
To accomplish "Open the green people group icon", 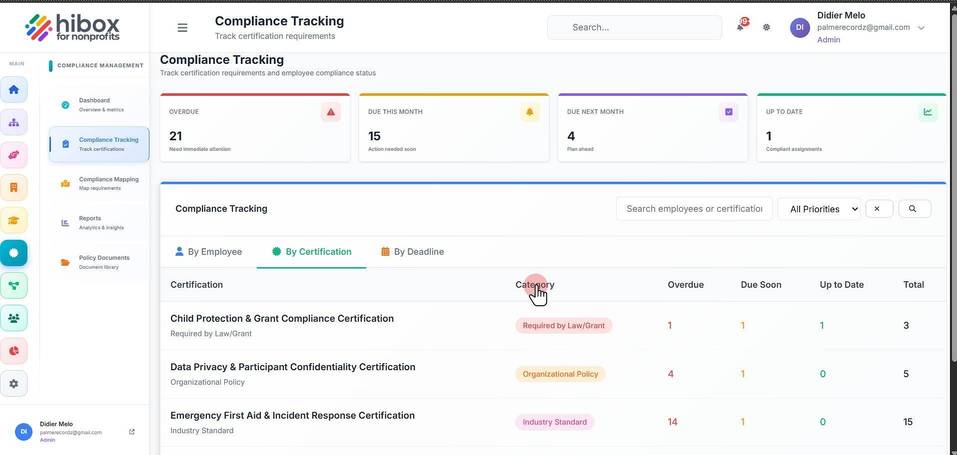I will pyautogui.click(x=13, y=318).
